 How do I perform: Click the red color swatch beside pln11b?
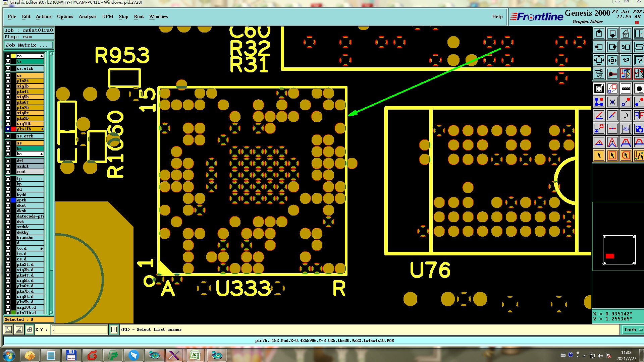[x=13, y=129]
